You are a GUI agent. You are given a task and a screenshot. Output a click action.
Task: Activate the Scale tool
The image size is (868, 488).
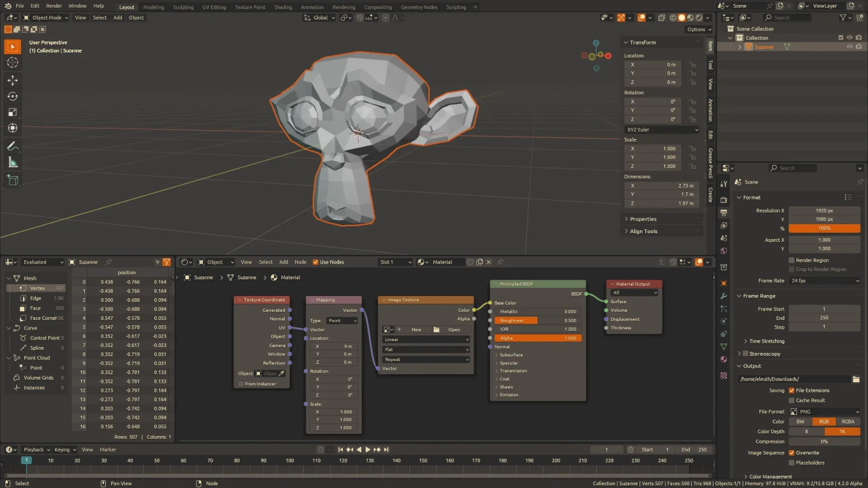tap(12, 112)
